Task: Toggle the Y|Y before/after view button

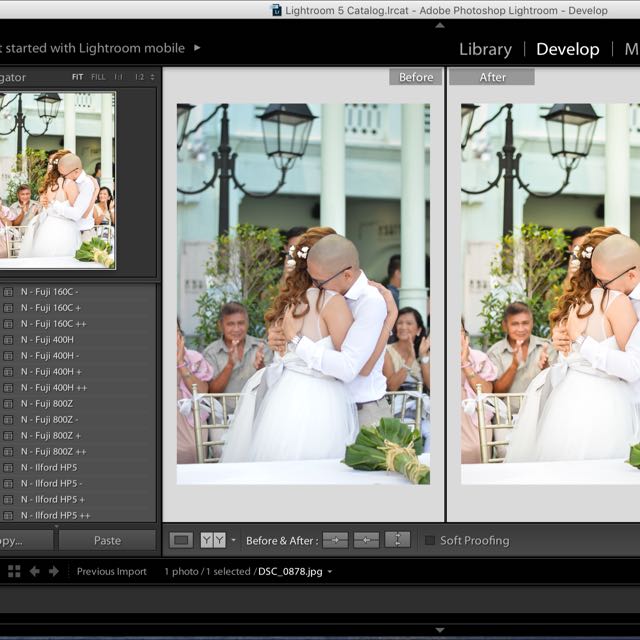Action: pyautogui.click(x=213, y=540)
